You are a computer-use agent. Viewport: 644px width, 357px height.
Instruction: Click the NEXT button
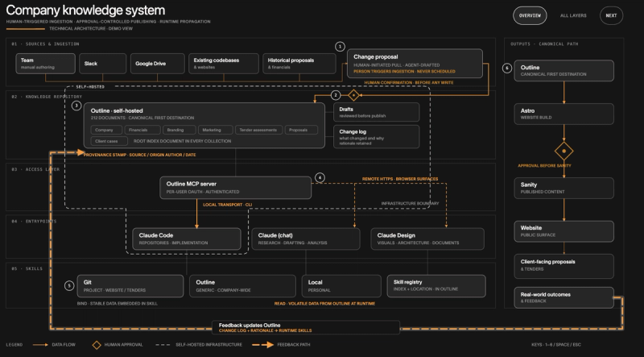611,15
